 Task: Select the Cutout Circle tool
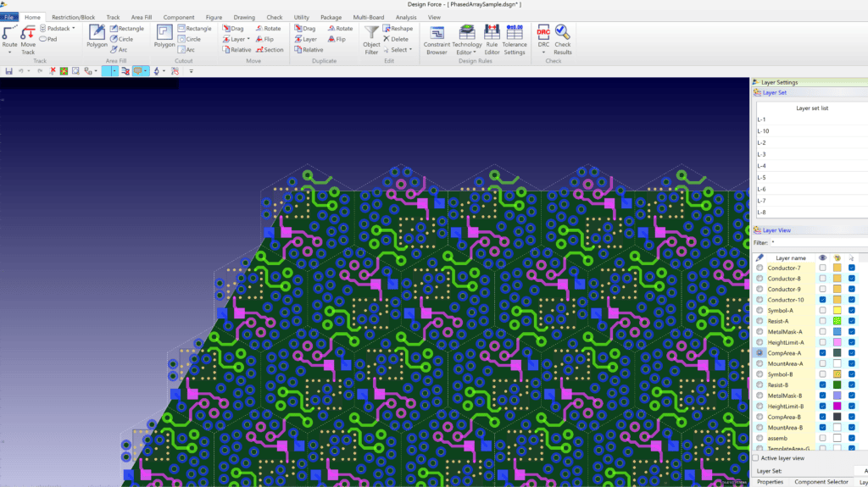coord(189,39)
